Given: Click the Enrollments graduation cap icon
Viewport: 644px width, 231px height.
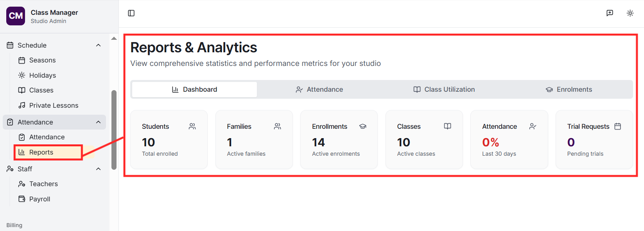Looking at the screenshot, I should coord(363,126).
